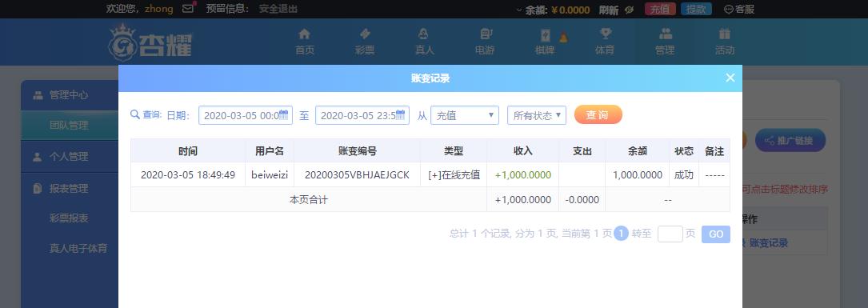Expand the 所有状态 status dropdown

pos(537,115)
